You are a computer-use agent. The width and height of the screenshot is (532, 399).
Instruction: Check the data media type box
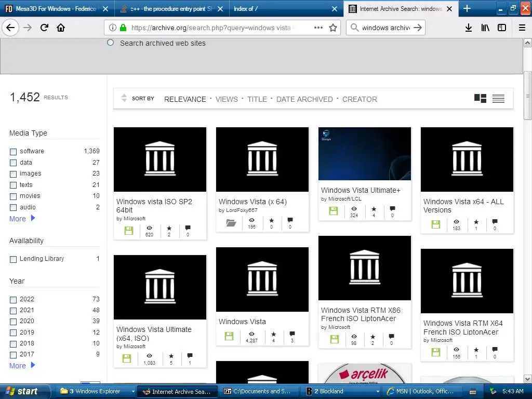pos(13,163)
